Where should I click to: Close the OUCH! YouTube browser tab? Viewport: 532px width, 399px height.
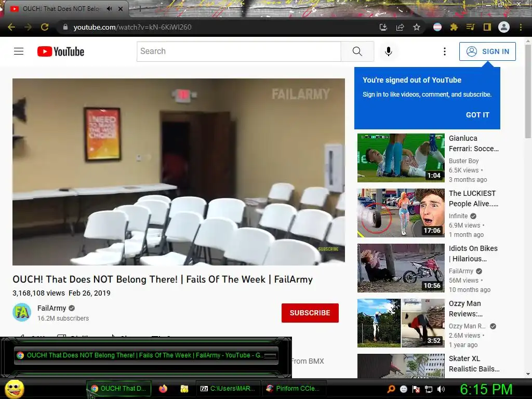pyautogui.click(x=121, y=9)
